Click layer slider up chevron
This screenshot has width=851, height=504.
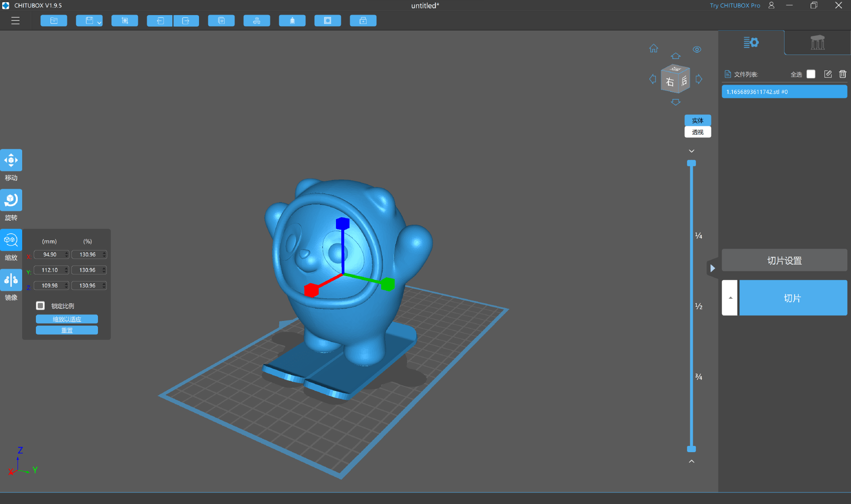coord(691,461)
